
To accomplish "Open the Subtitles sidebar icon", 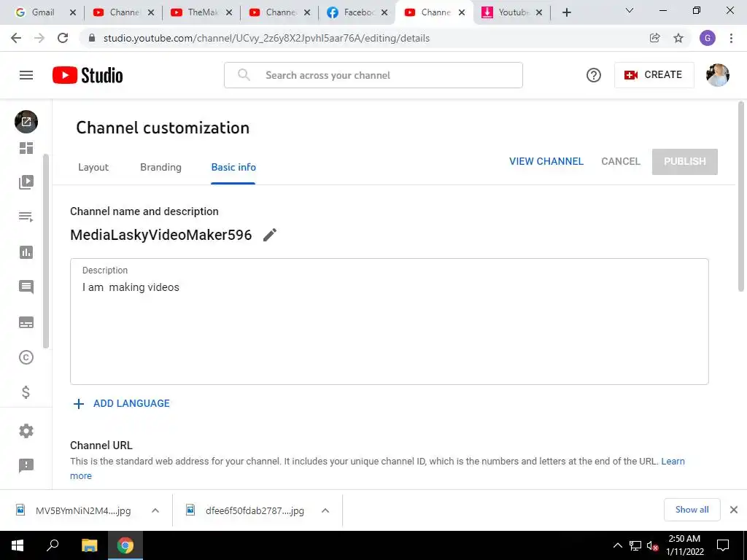I will pos(26,322).
